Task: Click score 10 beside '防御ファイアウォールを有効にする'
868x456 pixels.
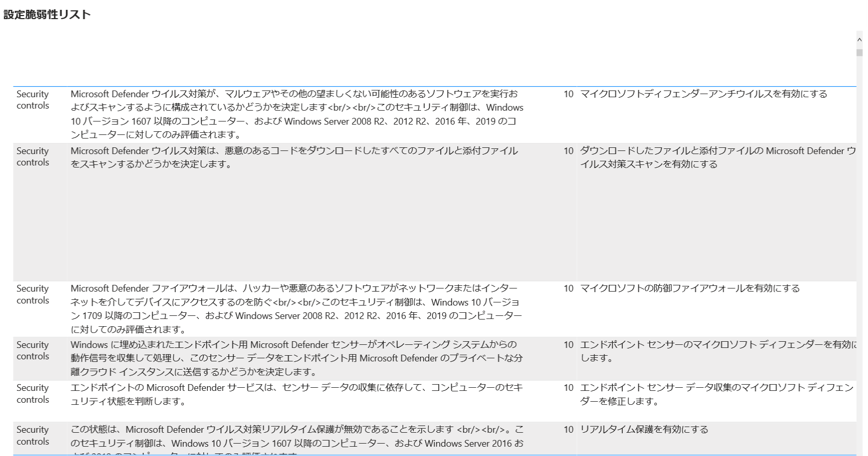Action: (x=568, y=288)
